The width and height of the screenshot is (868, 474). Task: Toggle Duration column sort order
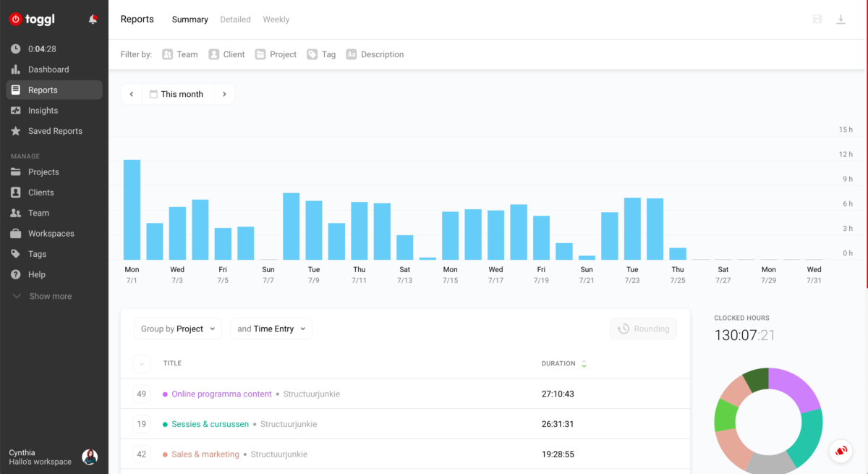[583, 364]
